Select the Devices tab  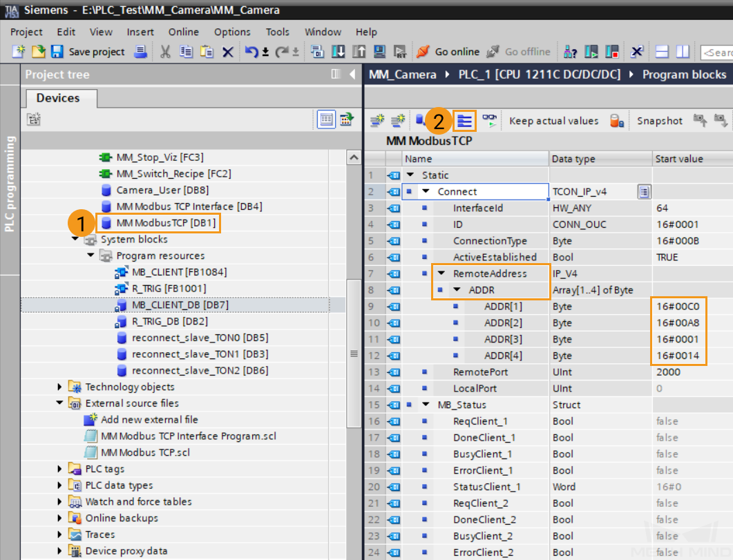58,98
